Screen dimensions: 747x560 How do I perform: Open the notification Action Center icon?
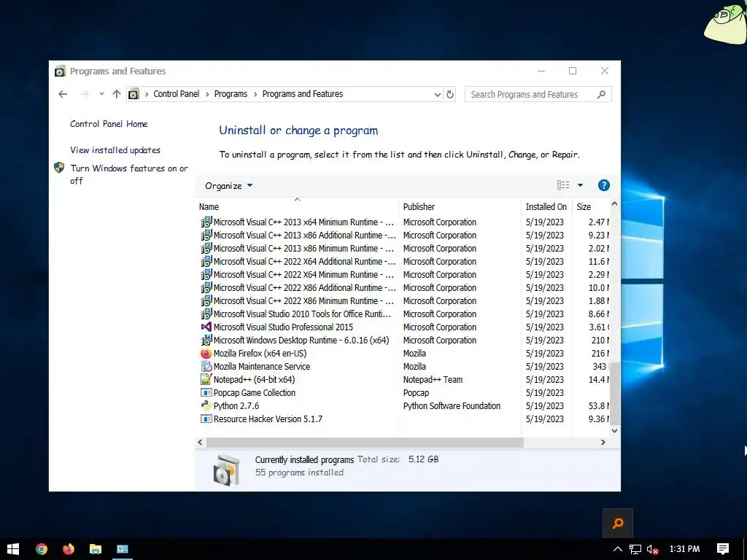pyautogui.click(x=723, y=549)
